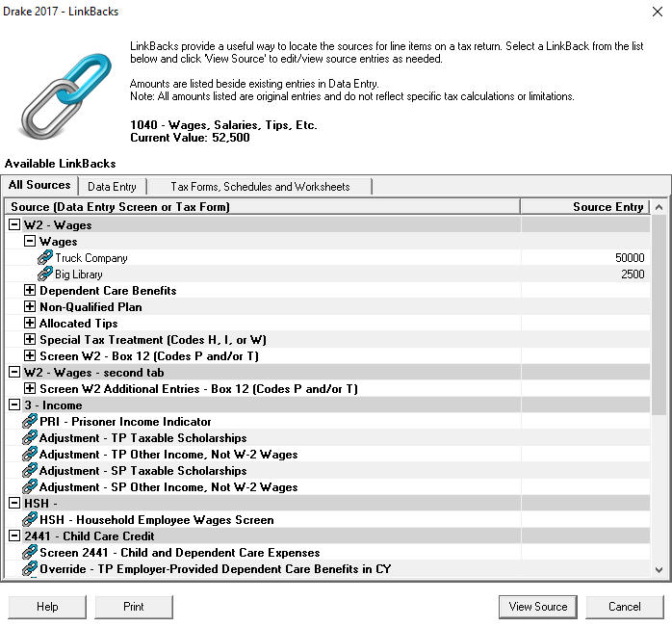Click link icon for TP Other Income
The height and width of the screenshot is (627, 672).
pos(29,455)
